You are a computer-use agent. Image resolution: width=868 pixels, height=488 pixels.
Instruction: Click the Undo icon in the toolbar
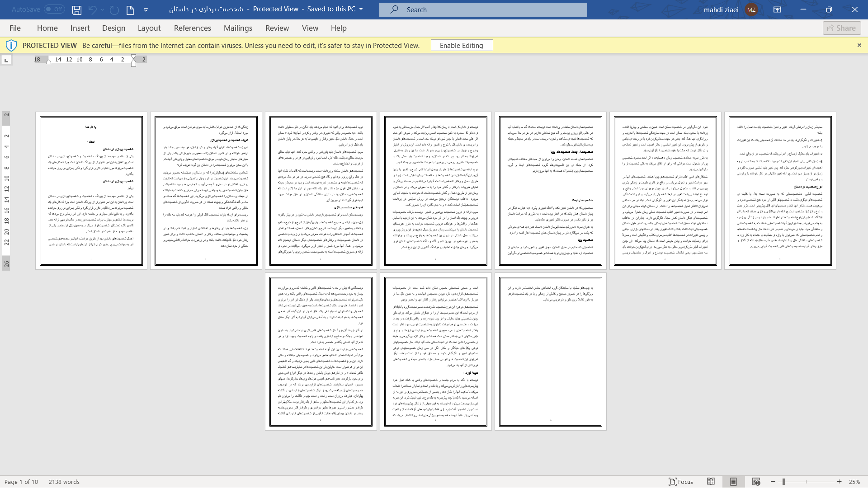92,9
